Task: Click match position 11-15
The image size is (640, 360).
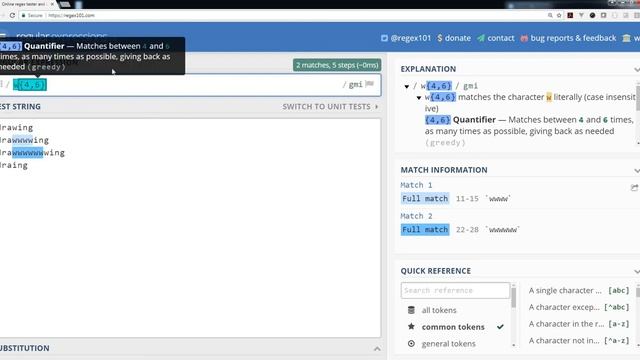Action: pos(467,198)
